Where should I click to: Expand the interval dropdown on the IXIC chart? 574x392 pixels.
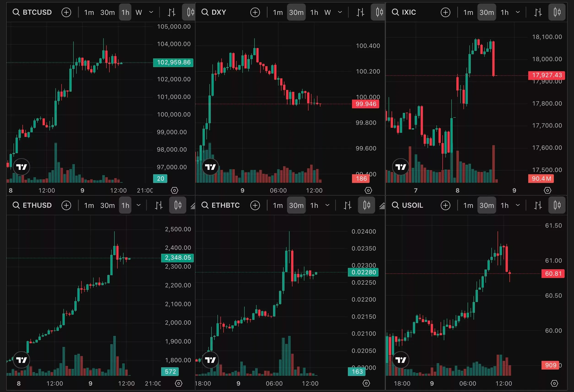518,12
